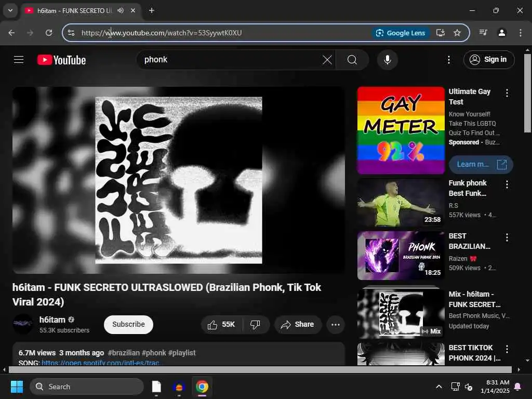Clear the phonk search text
Screen dimensions: 532x399
point(327,60)
